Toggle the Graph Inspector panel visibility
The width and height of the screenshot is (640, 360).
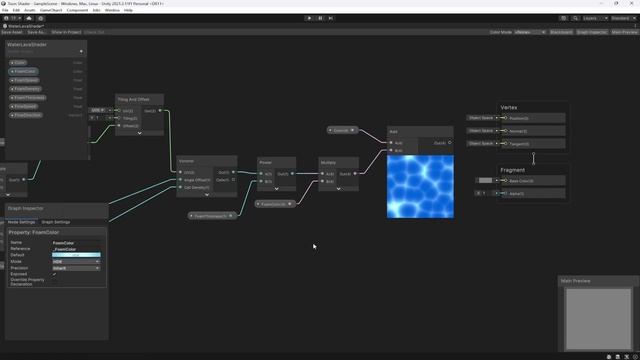(x=592, y=32)
